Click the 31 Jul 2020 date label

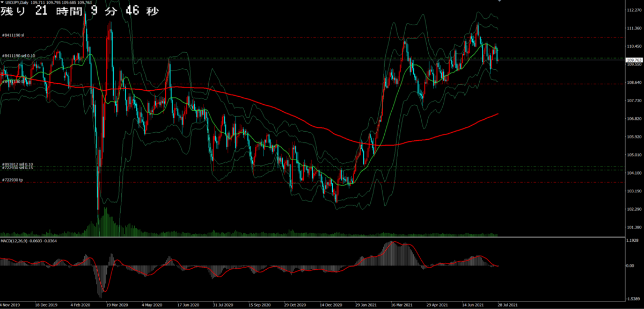click(222, 305)
